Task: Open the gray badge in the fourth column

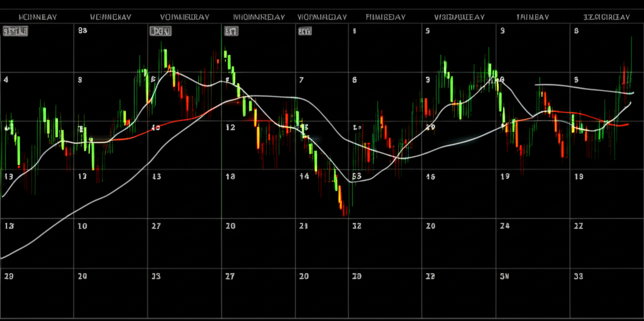Action: click(x=231, y=30)
